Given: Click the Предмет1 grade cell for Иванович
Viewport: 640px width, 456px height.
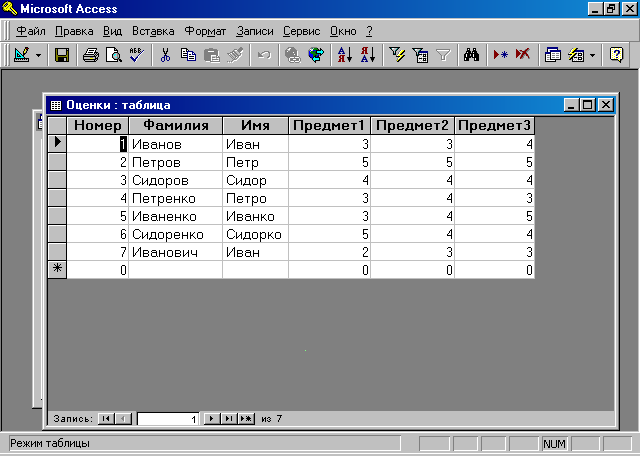Looking at the screenshot, I should [x=329, y=252].
